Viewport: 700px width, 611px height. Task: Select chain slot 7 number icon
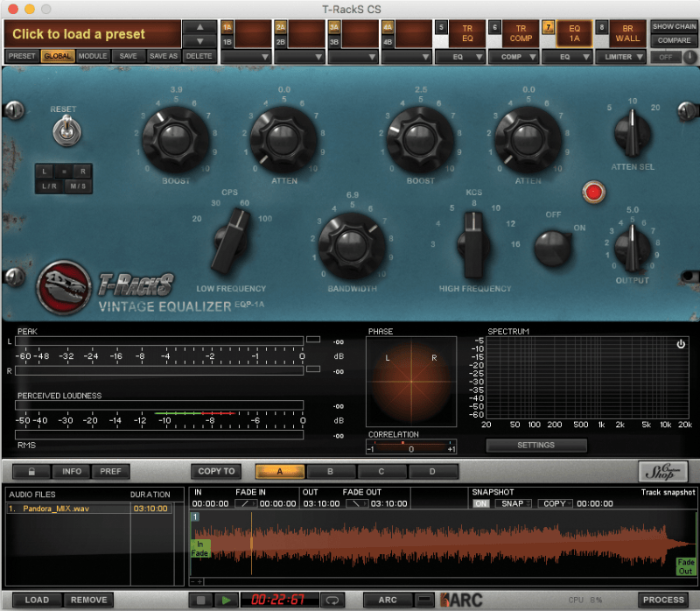[x=549, y=27]
